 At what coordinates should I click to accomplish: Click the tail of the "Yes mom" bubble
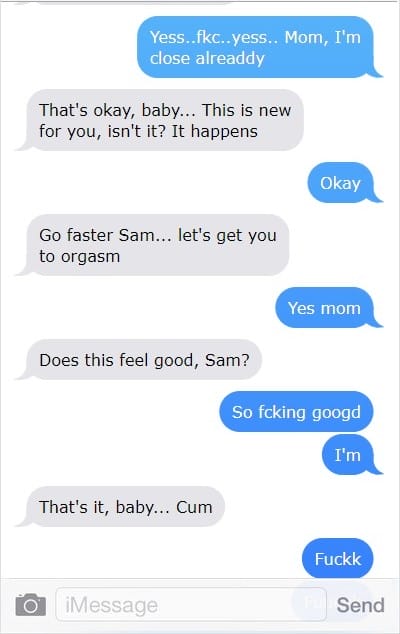(376, 322)
